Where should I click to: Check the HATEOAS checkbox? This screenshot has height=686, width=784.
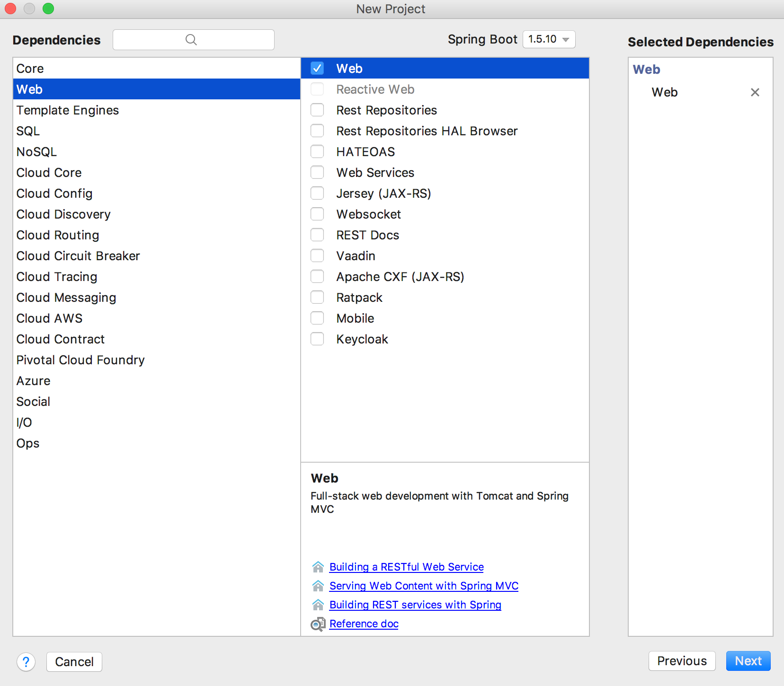[317, 151]
